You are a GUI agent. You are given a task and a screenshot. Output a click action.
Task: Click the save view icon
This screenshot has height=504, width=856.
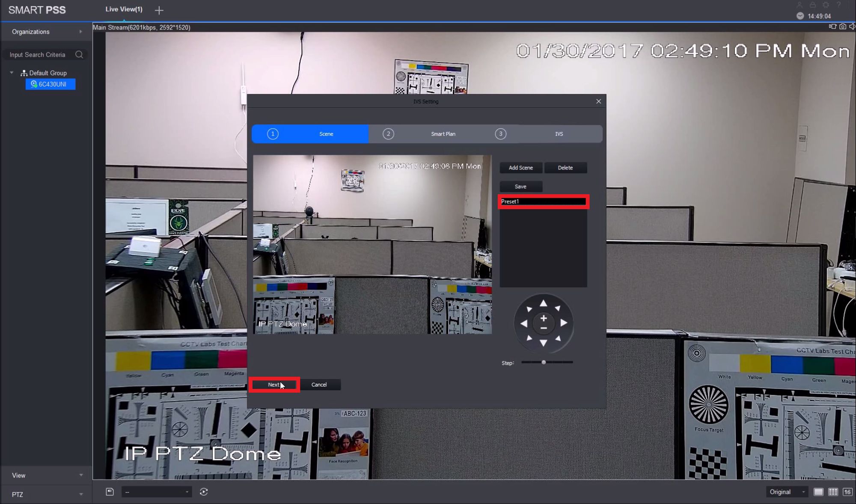110,492
